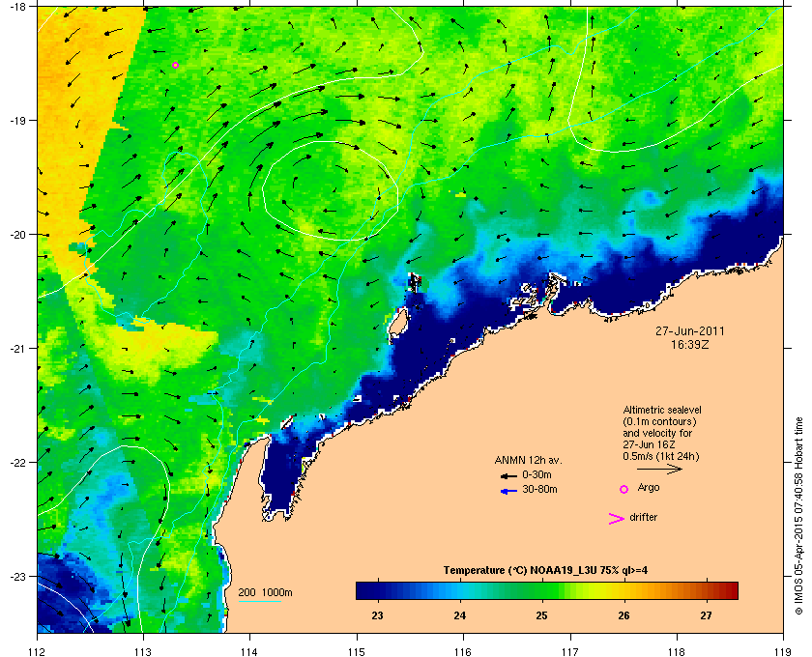Click the magenta Argo float marker on the map
This screenshot has width=812, height=657.
[x=176, y=66]
